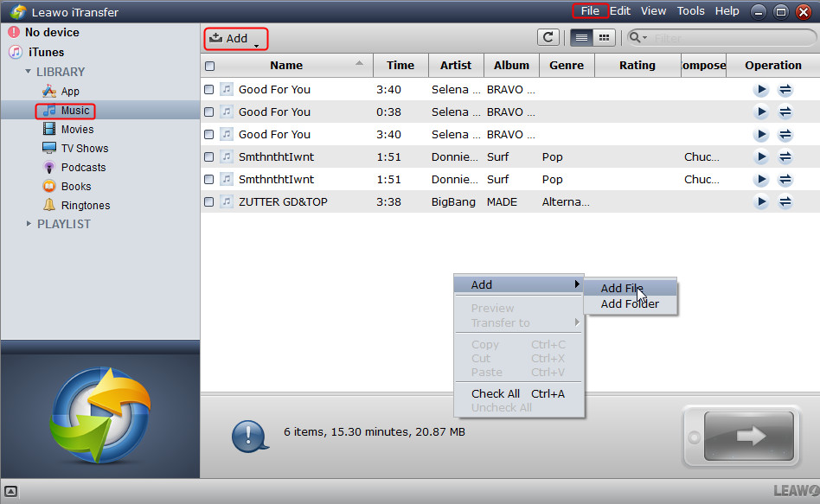Viewport: 820px width, 504px height.
Task: Open the Ringtones library category
Action: point(76,205)
